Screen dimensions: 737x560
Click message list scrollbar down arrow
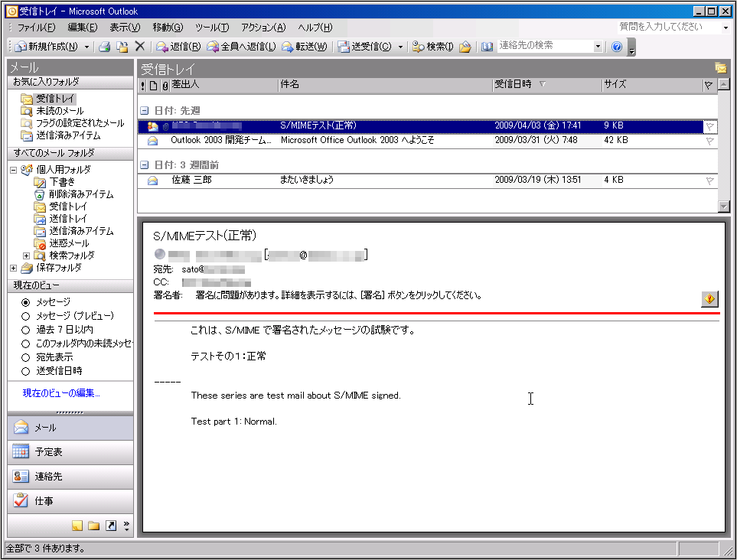724,207
